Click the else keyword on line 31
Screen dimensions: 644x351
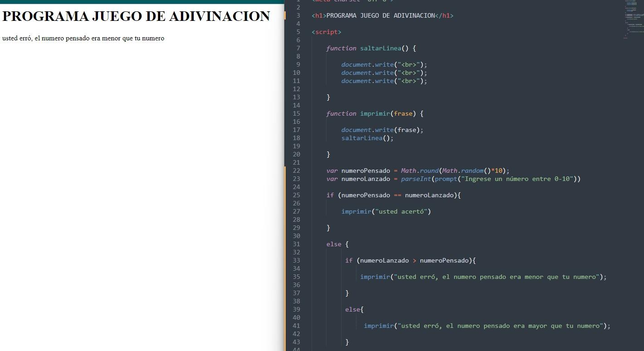click(x=334, y=244)
